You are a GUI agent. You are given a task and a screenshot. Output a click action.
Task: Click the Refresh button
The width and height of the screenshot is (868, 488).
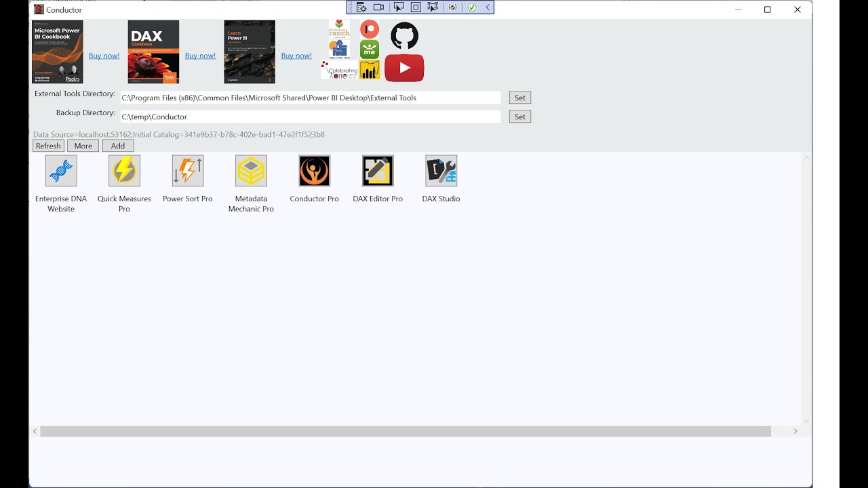pos(48,146)
